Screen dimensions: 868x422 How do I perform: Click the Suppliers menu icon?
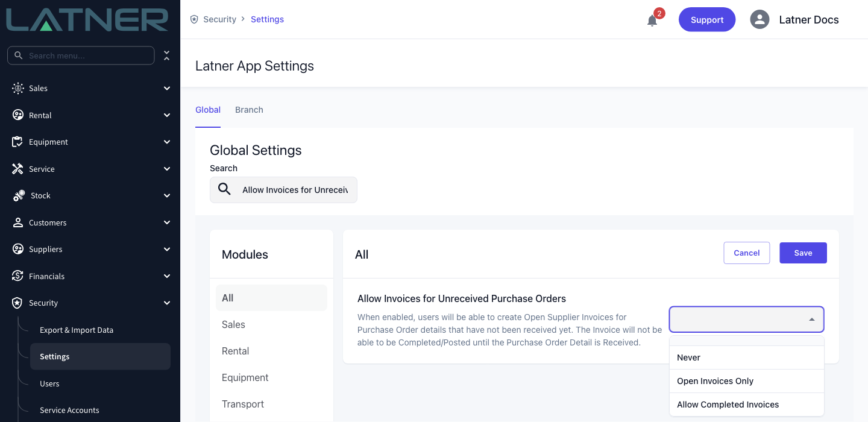point(18,249)
